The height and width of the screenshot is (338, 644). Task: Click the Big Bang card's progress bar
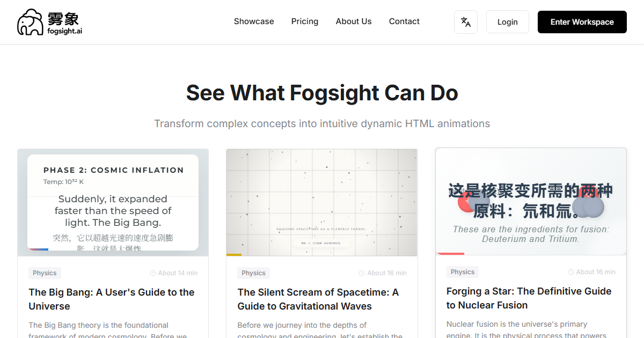(38, 249)
